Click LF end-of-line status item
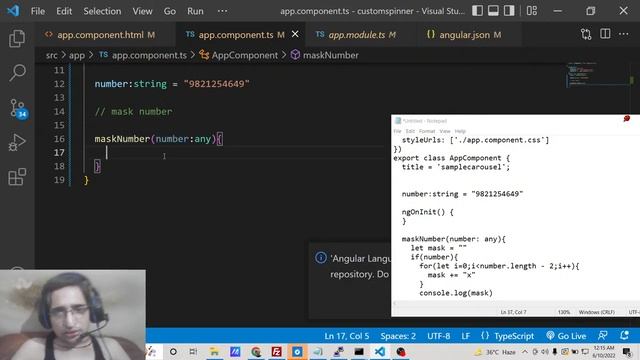640x360 pixels. 466,336
